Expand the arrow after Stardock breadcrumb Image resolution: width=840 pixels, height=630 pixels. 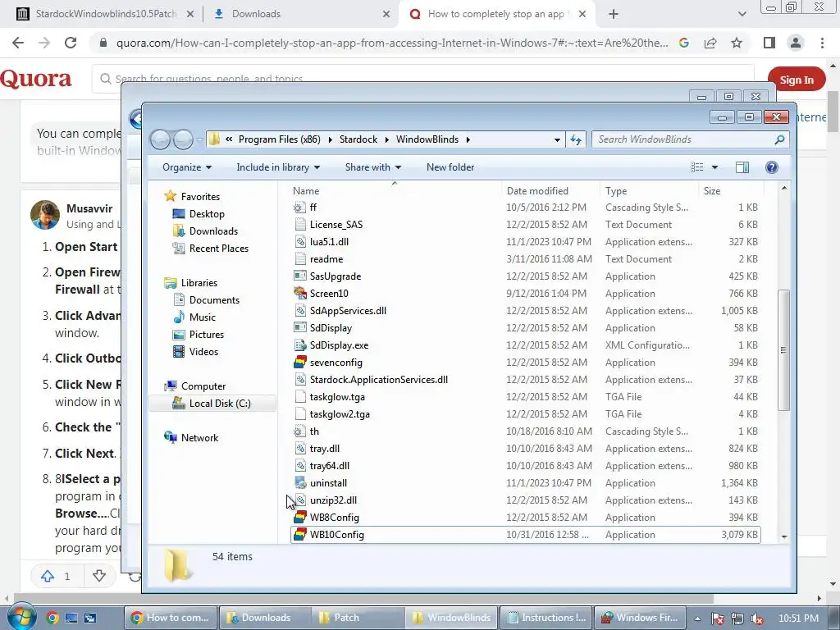coord(387,139)
